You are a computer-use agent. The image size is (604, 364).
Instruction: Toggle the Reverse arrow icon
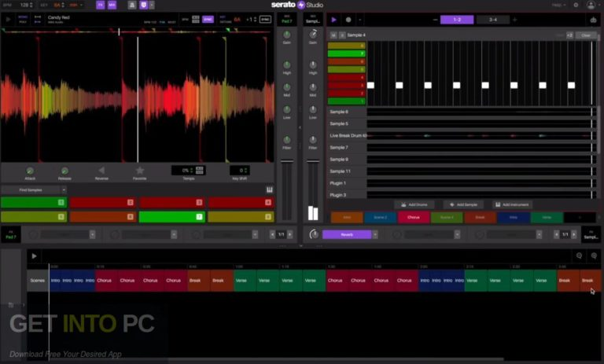pyautogui.click(x=101, y=171)
